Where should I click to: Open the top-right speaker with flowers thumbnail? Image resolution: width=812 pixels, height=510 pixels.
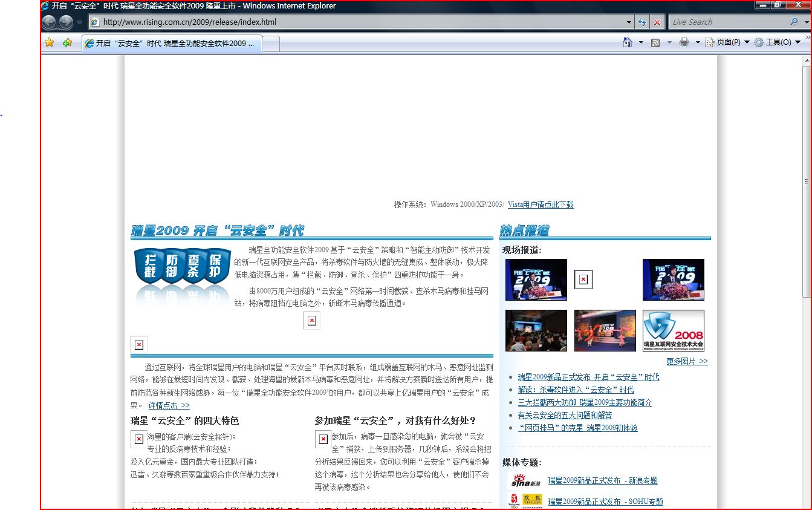[x=673, y=280]
